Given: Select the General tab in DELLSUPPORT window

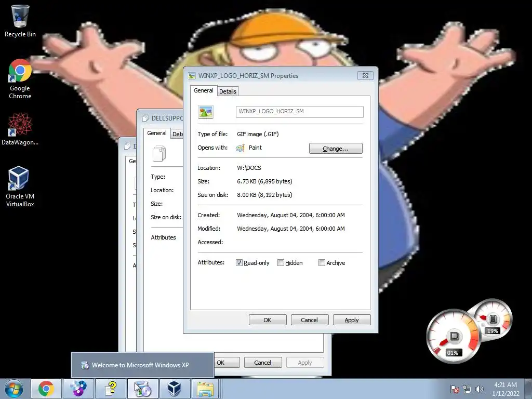Looking at the screenshot, I should point(157,133).
